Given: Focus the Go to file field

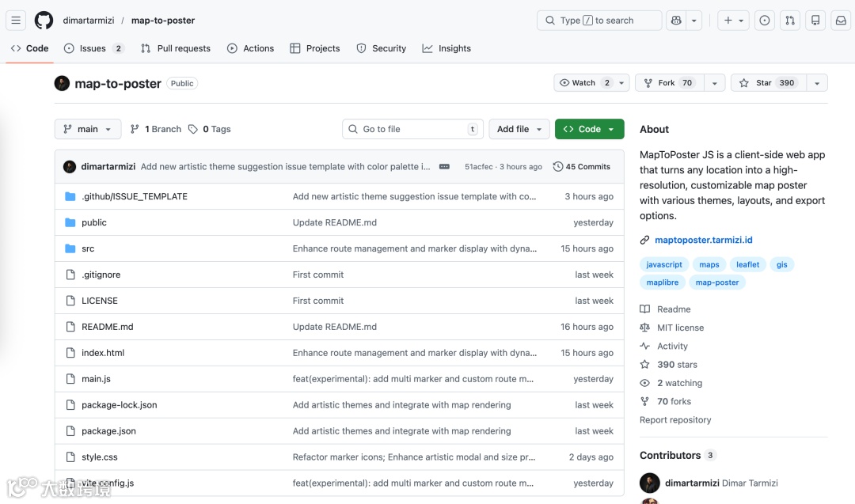Looking at the screenshot, I should [412, 129].
